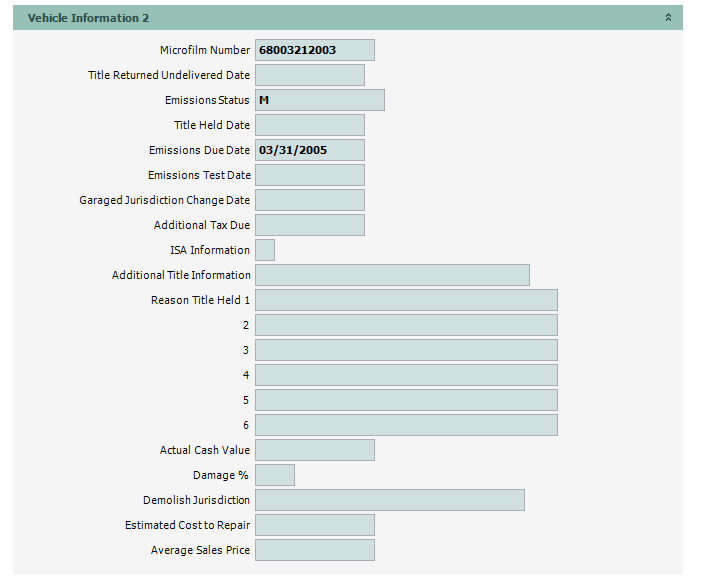705x581 pixels.
Task: Click the Microfilm Number field
Action: [314, 50]
